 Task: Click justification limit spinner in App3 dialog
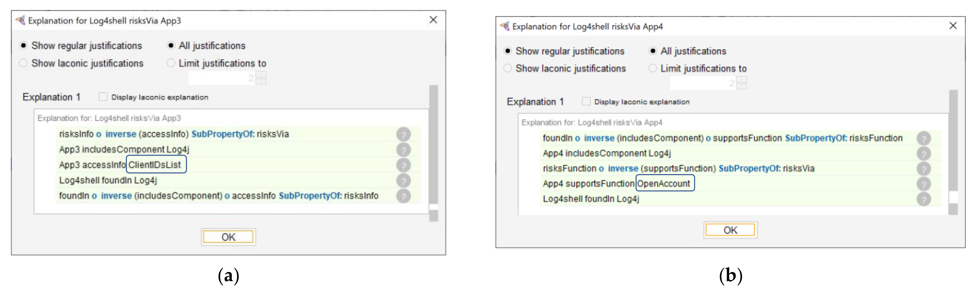click(x=227, y=78)
